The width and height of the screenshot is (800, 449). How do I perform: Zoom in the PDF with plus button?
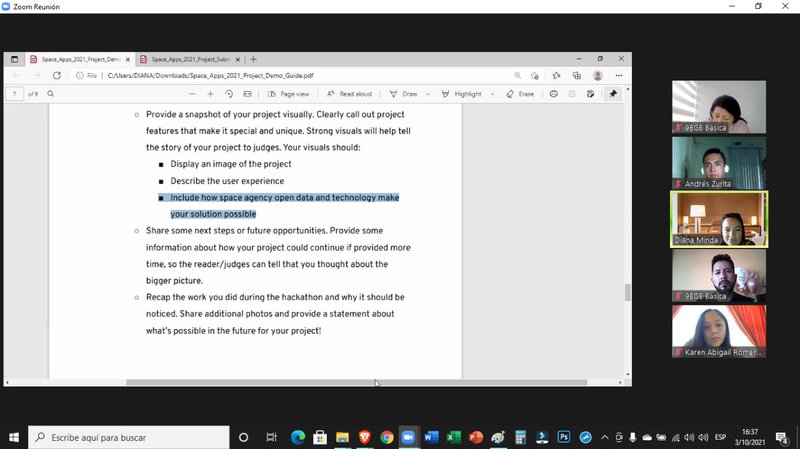210,94
